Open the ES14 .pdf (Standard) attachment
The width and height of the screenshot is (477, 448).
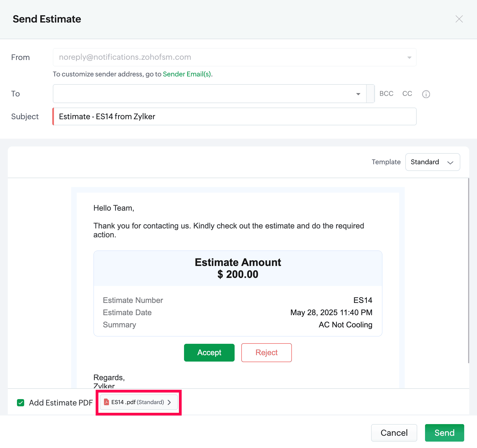click(x=138, y=402)
